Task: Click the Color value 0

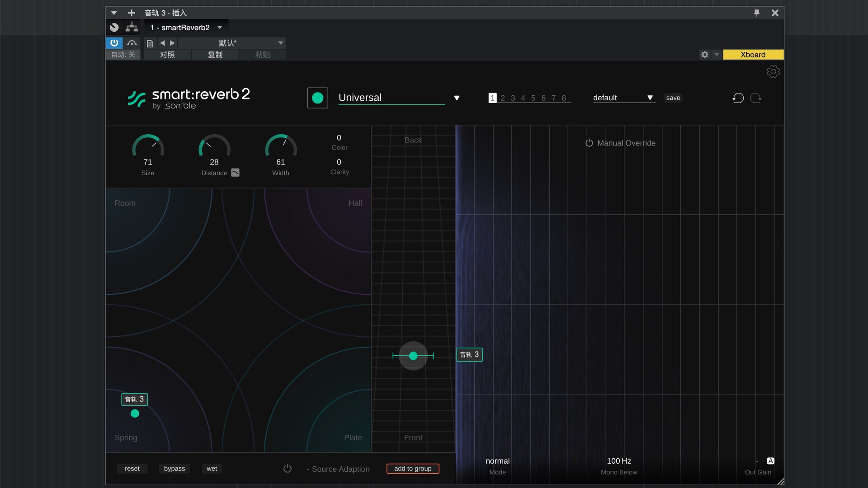Action: coord(339,138)
